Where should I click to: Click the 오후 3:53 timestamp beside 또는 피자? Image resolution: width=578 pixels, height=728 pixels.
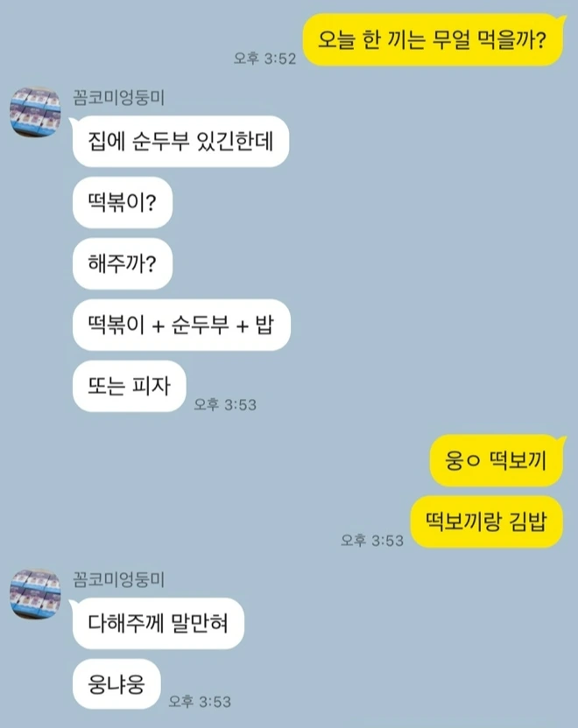point(225,404)
